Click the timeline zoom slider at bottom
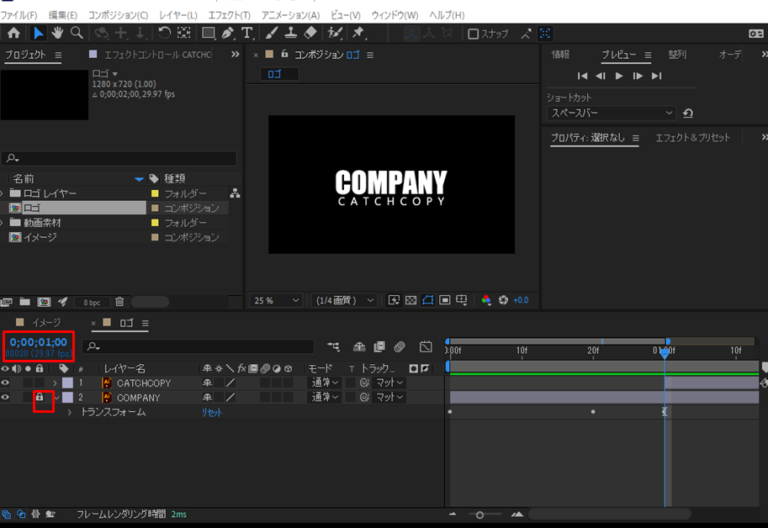The width and height of the screenshot is (768, 528). [481, 514]
